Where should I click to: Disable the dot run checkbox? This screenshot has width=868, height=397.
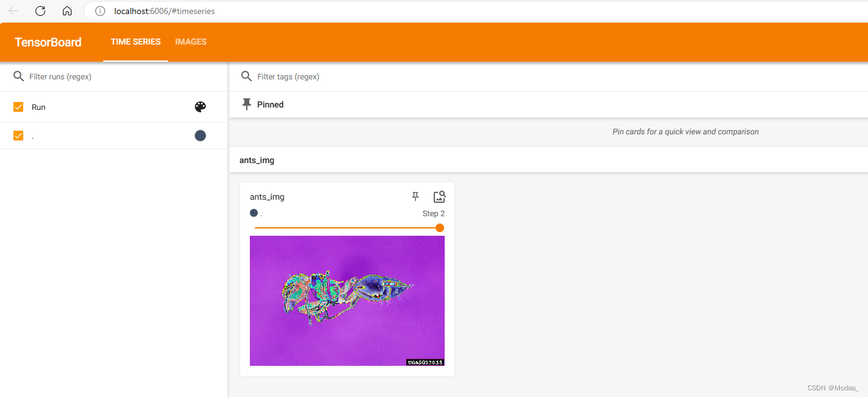[18, 135]
